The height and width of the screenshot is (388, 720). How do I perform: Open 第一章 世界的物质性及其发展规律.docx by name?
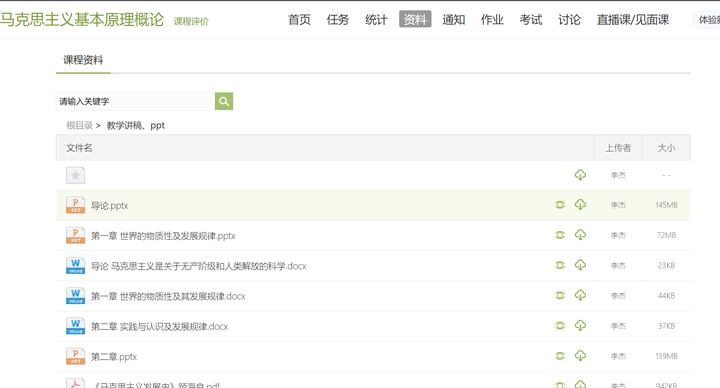[x=168, y=296]
